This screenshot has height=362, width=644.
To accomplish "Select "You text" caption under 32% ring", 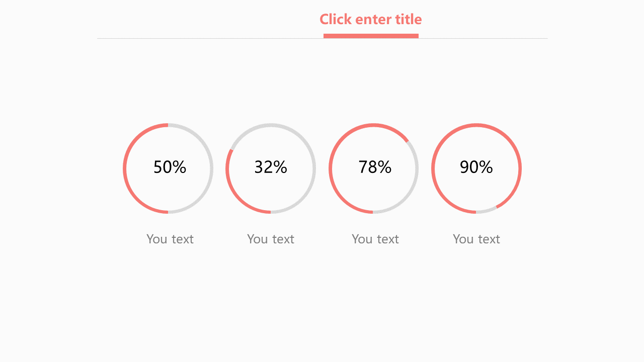I will pos(271,239).
